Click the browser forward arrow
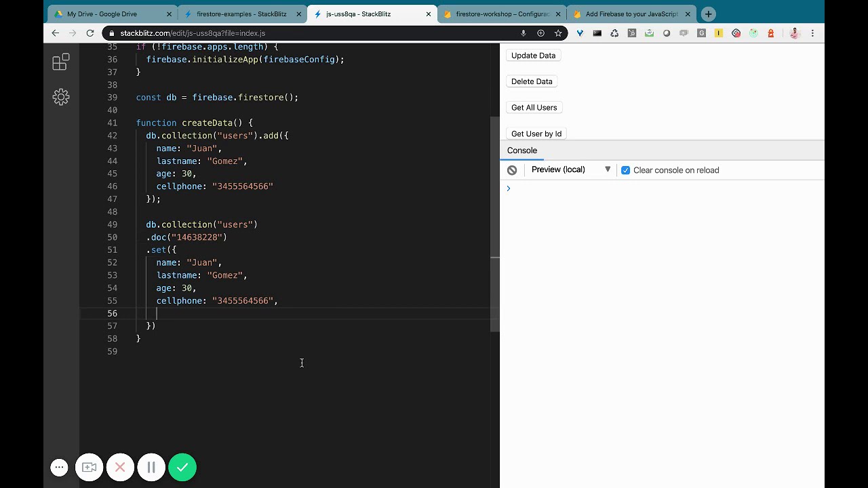The width and height of the screenshot is (868, 488). [73, 33]
